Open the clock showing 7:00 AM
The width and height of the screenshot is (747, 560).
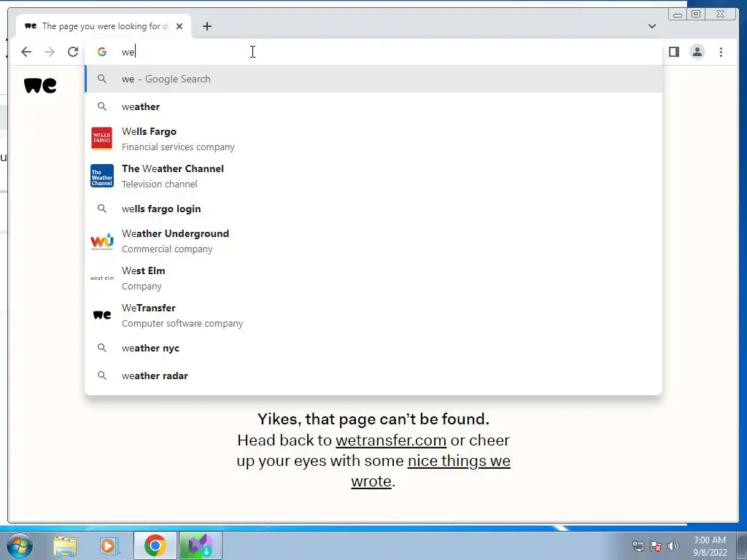[710, 546]
